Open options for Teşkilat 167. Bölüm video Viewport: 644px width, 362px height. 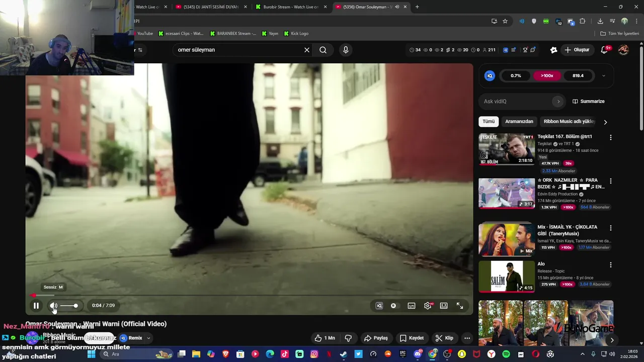611,137
